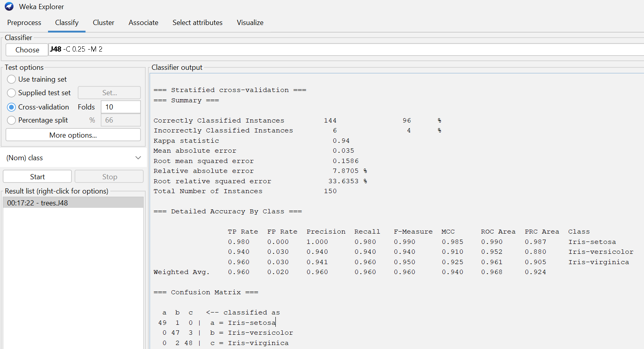Screen dimensions: 644x349
Task: Click the TP Rate column header
Action: tap(243, 232)
